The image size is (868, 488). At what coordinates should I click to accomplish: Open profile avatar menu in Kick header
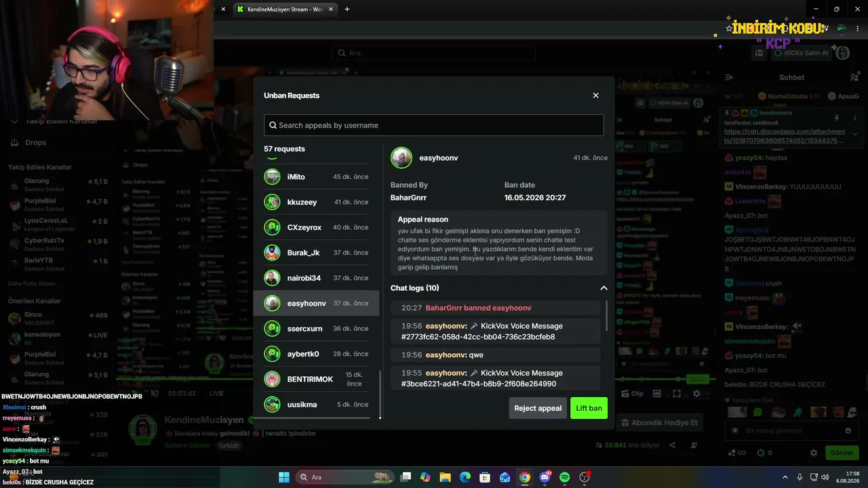[x=842, y=53]
